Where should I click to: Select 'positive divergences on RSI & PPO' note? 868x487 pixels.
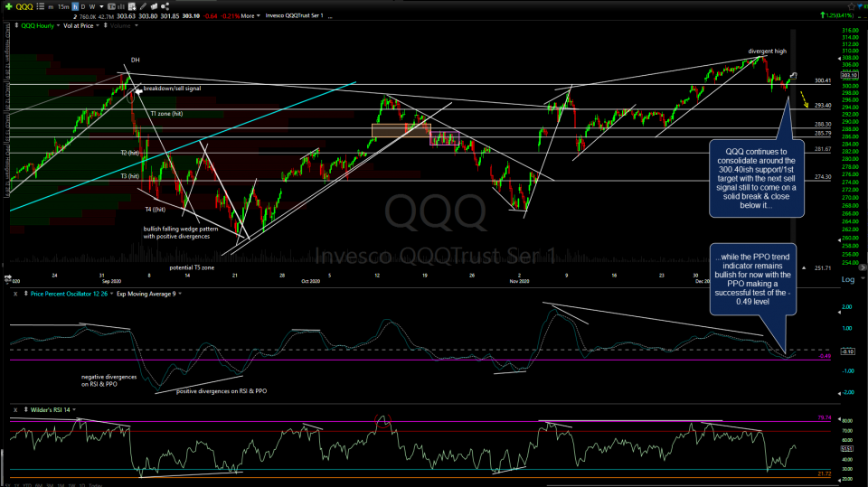click(x=222, y=391)
